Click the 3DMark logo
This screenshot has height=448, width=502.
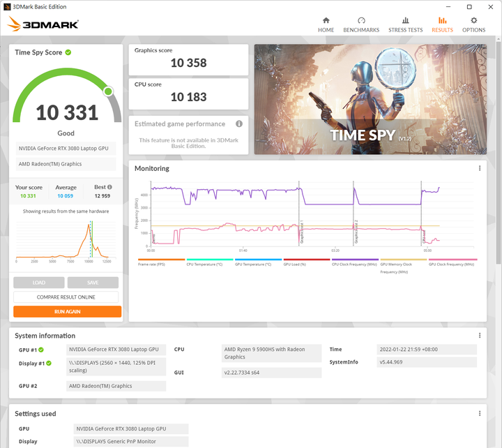tap(43, 24)
